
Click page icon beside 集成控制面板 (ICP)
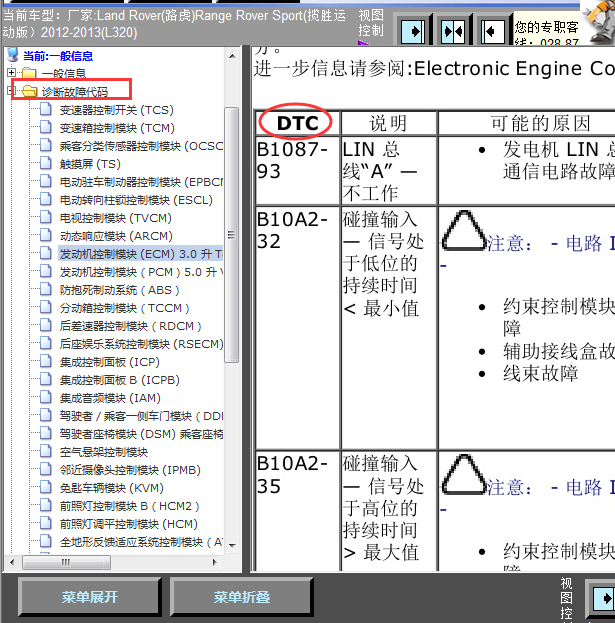coord(46,361)
